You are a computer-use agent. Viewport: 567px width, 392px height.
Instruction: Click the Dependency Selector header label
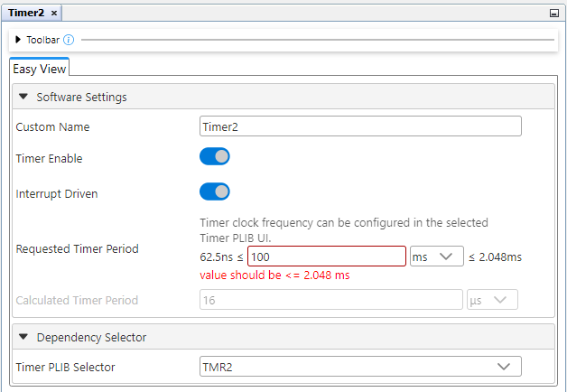click(x=91, y=337)
